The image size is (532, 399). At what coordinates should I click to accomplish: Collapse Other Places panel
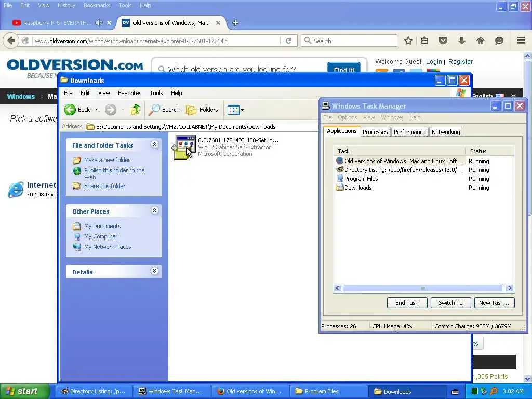[x=154, y=210]
